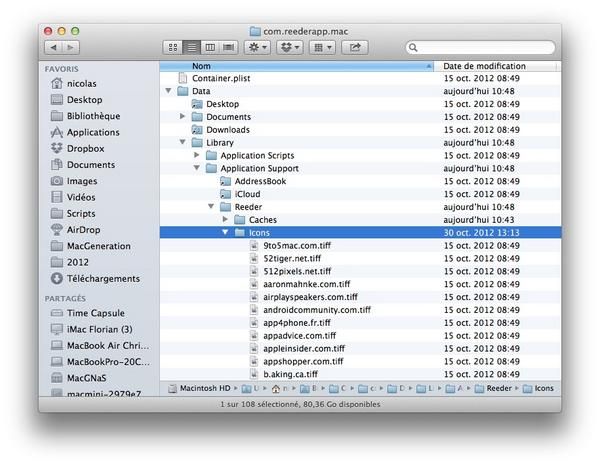Open Téléchargements in the sidebar

tap(103, 278)
